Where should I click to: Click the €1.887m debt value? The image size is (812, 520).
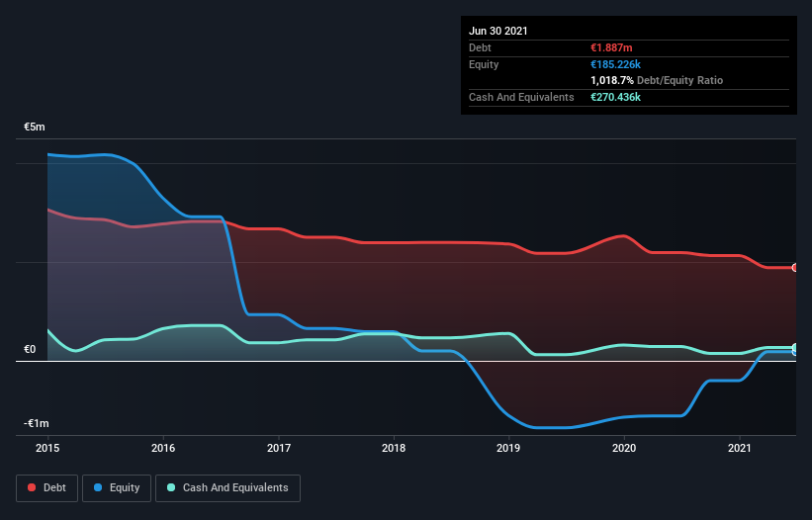tap(611, 47)
